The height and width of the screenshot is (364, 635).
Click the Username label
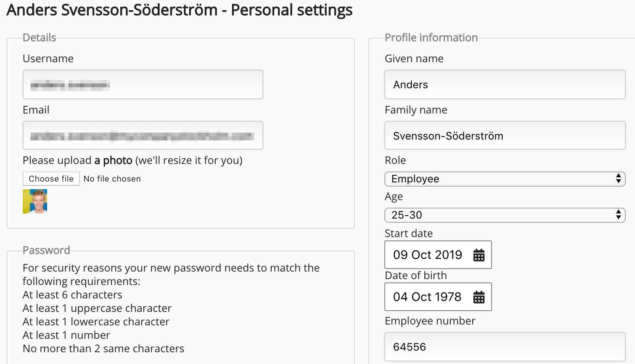pyautogui.click(x=48, y=59)
